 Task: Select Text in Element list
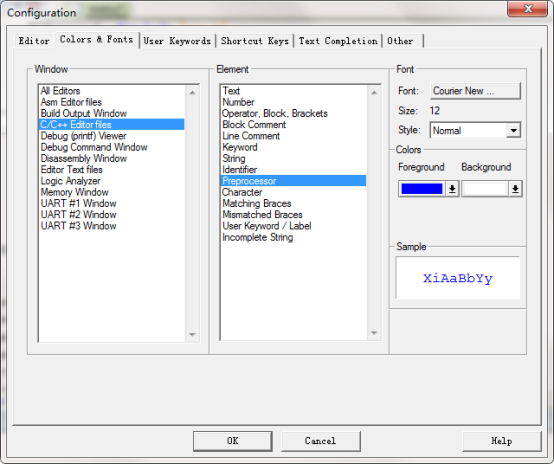[x=293, y=91]
